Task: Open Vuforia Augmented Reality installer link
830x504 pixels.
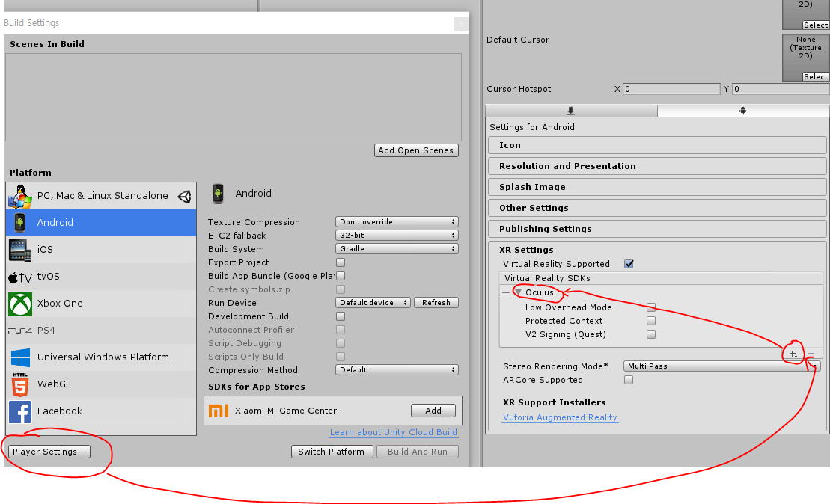Action: (x=560, y=417)
